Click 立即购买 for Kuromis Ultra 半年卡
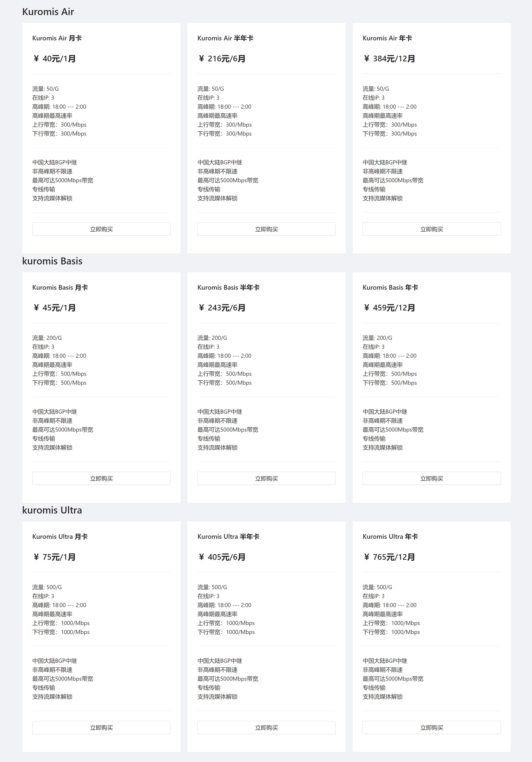This screenshot has height=762, width=532. [x=266, y=728]
